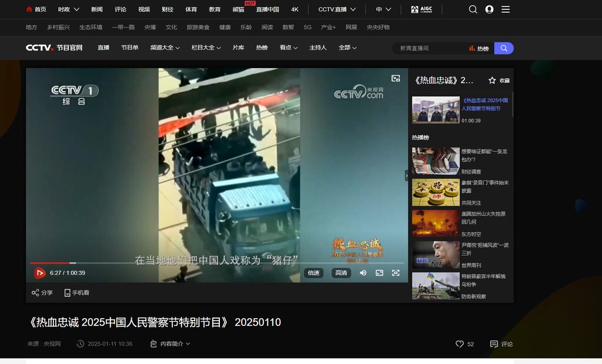Open the 倍速 playback speed selector

(x=313, y=273)
